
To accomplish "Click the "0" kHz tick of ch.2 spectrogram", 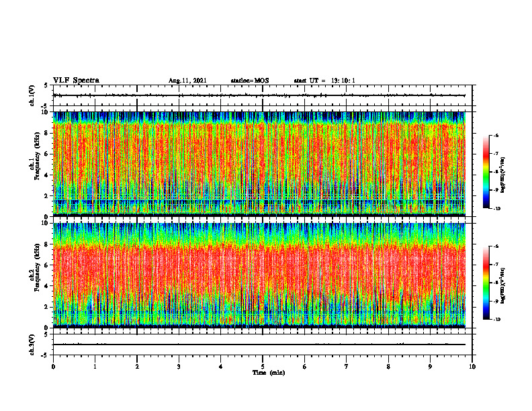I will (x=47, y=328).
